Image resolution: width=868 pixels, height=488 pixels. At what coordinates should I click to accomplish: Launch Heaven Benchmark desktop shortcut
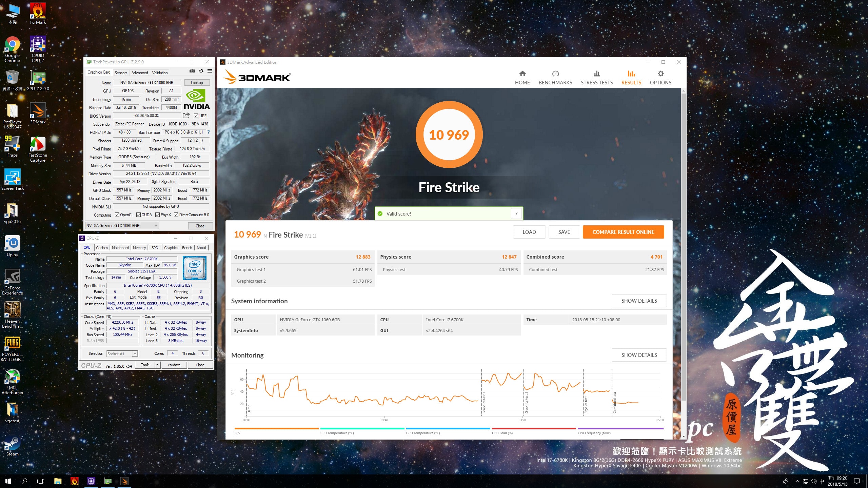(x=12, y=315)
